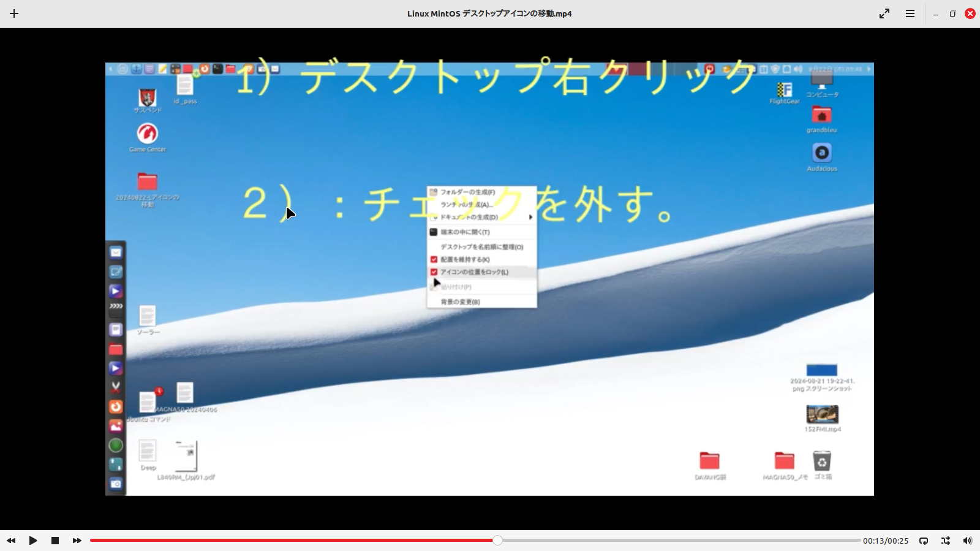The height and width of the screenshot is (551, 980).
Task: Choose フォルダーの生成(F) in the context menu
Action: [x=481, y=192]
